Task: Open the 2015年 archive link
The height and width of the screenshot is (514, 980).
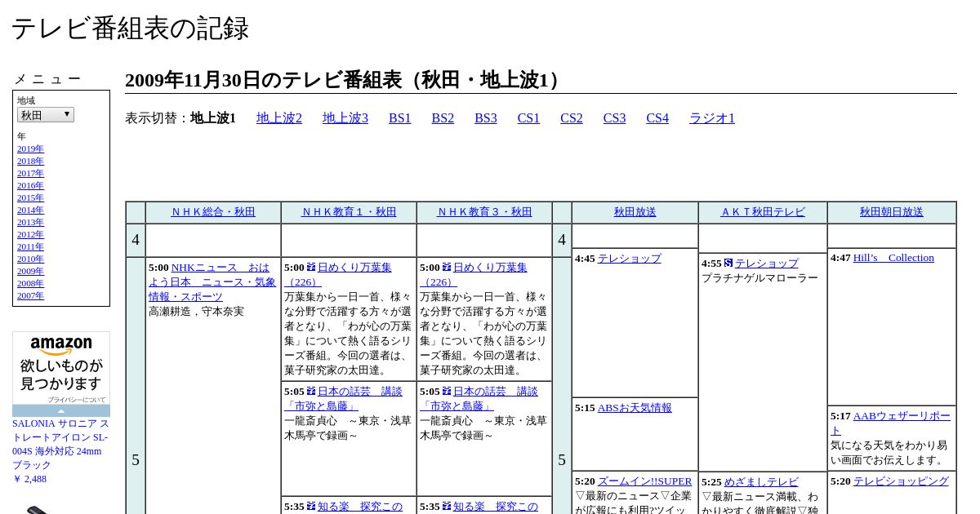Action: (30, 197)
